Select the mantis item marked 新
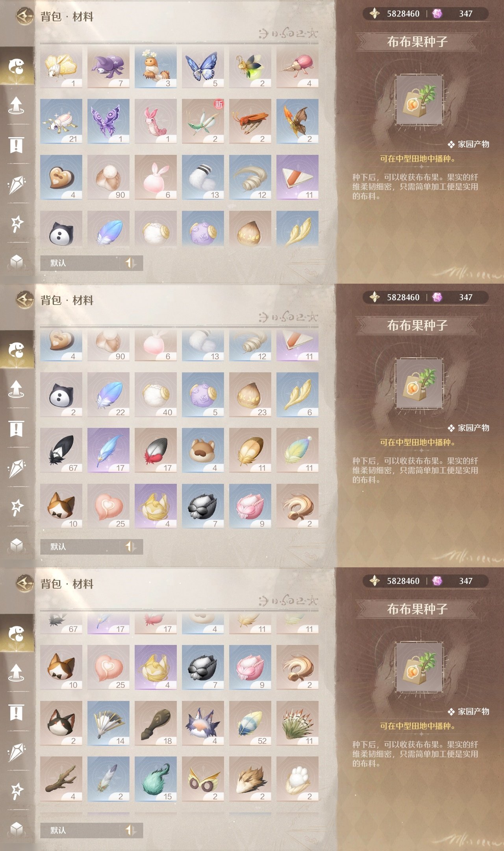 (203, 121)
